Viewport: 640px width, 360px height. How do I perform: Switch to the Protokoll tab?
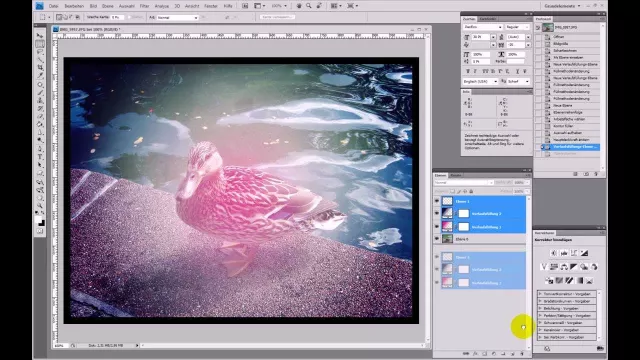pyautogui.click(x=544, y=19)
